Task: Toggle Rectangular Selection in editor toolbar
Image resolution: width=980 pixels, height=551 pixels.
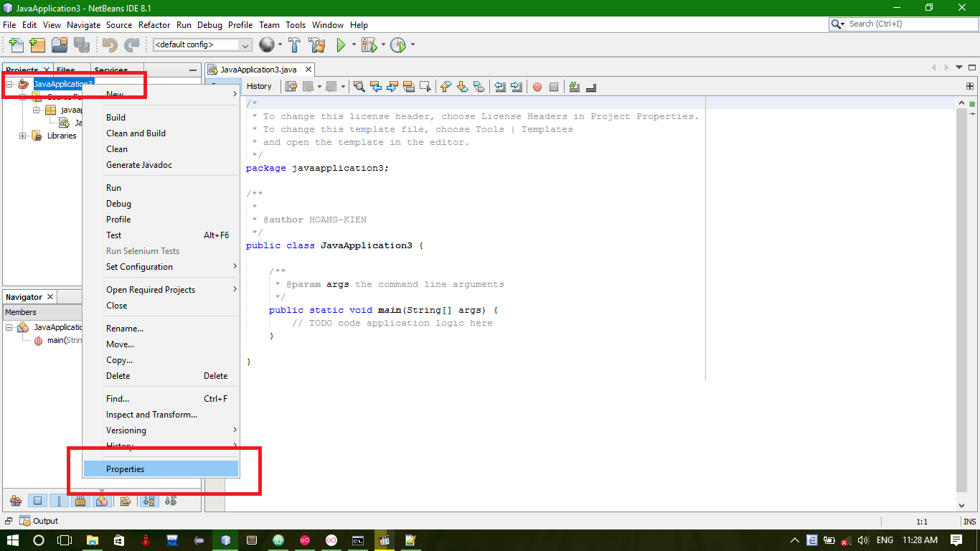Action: point(425,87)
